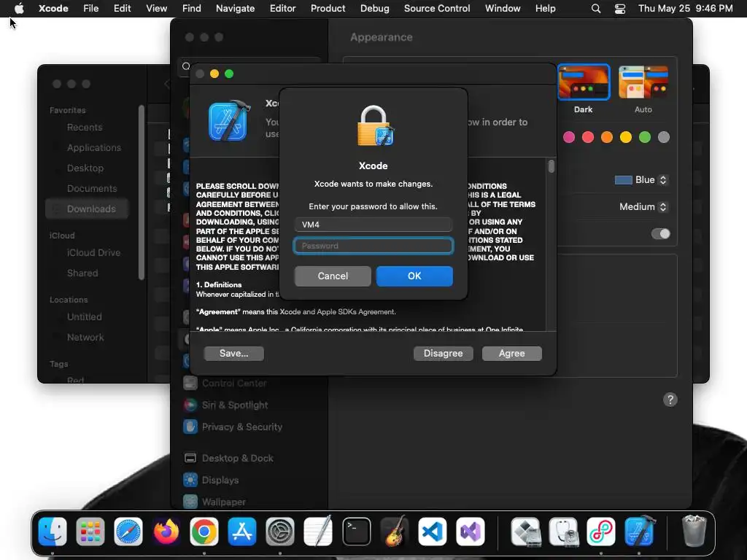This screenshot has width=747, height=560.
Task: Open the Window menu
Action: pos(503,8)
